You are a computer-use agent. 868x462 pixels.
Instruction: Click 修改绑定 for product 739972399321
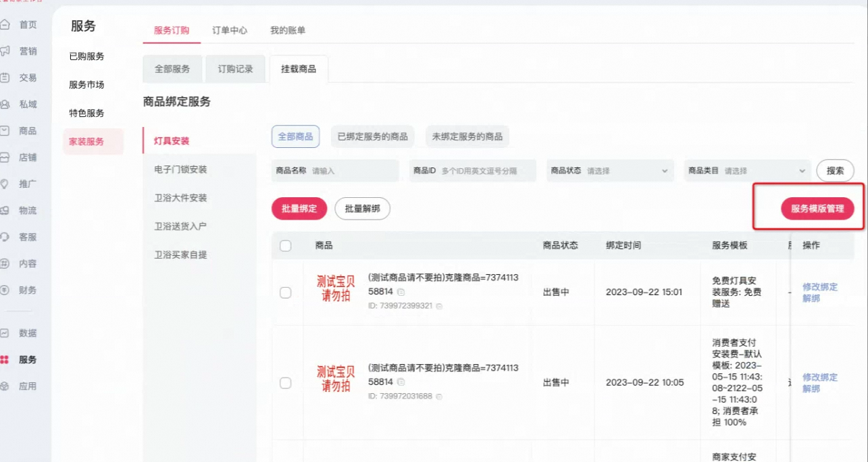820,287
